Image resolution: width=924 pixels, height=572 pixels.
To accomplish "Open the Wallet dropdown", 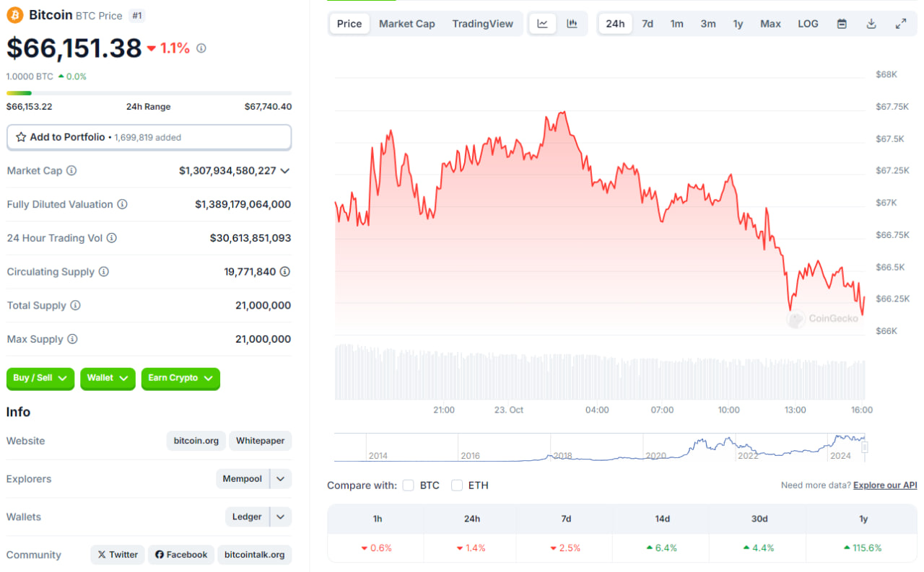I will pyautogui.click(x=108, y=378).
